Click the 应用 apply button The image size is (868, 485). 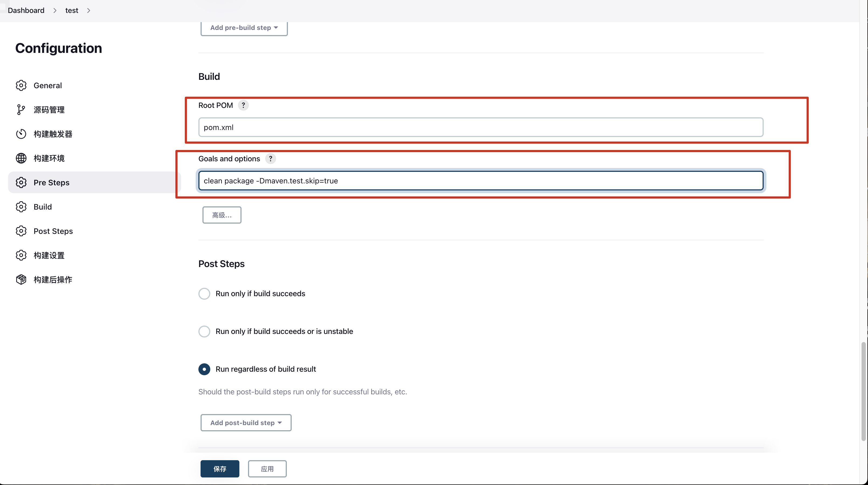[x=267, y=469]
